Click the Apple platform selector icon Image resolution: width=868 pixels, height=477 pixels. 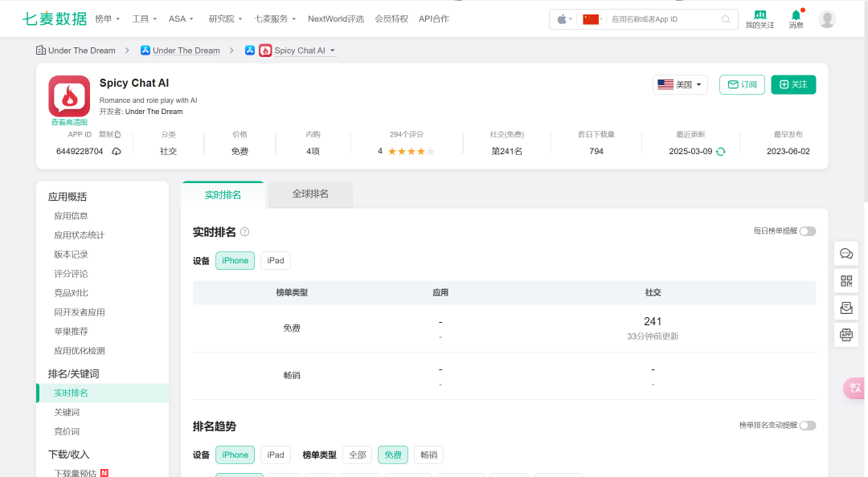(562, 19)
